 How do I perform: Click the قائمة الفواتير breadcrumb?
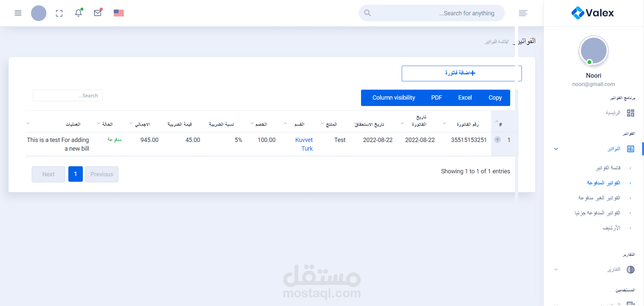[x=496, y=42]
